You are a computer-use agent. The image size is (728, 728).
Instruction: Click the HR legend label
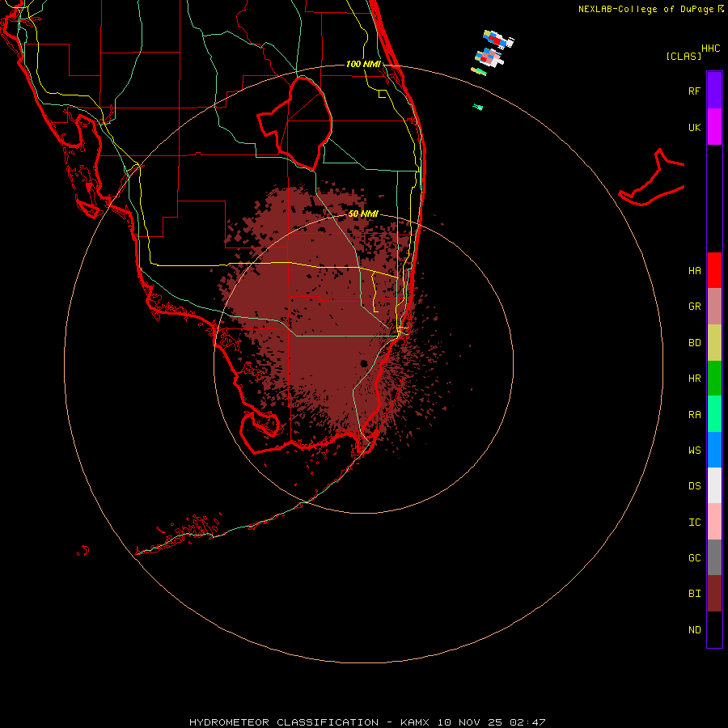694,379
